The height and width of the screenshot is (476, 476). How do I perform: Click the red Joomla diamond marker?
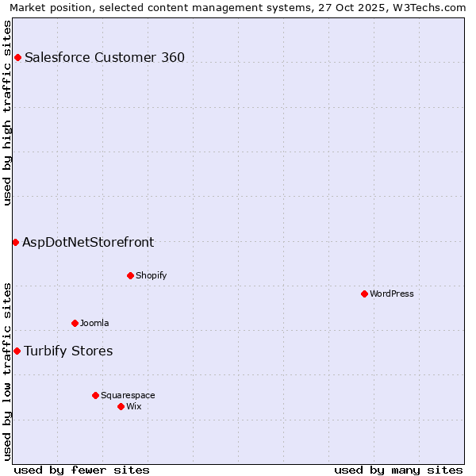[75, 323]
